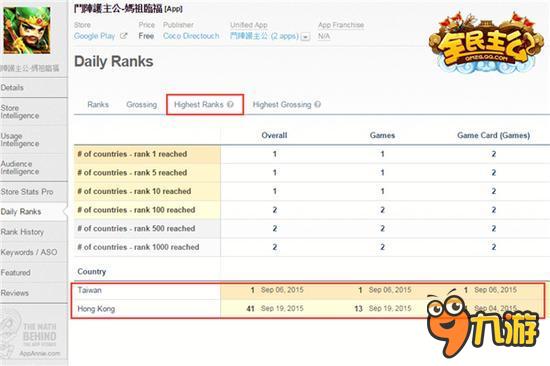Select the Highest Grossing tab
550x366 pixels.
pyautogui.click(x=287, y=105)
